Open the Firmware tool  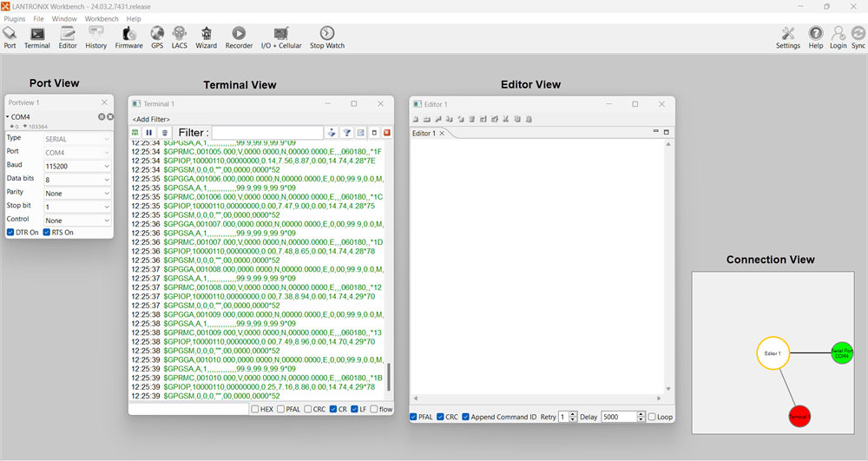pos(128,37)
